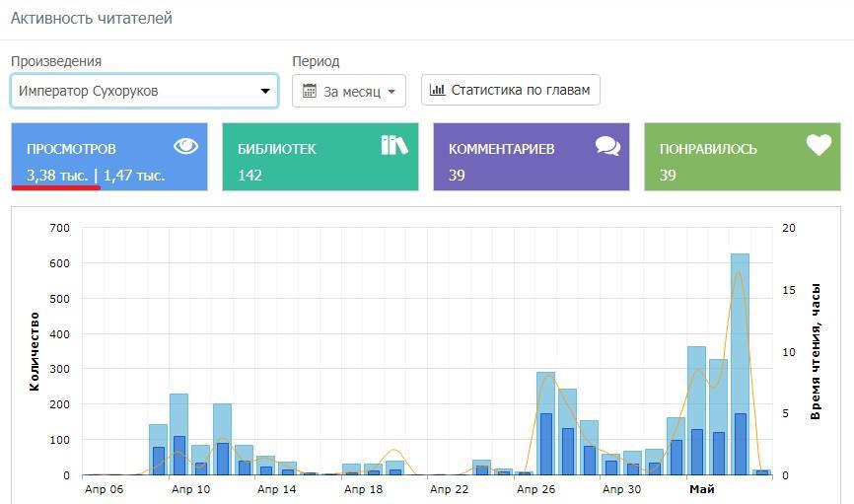This screenshot has width=854, height=504.
Task: Click the Активность читателей heading
Action: pyautogui.click(x=91, y=18)
